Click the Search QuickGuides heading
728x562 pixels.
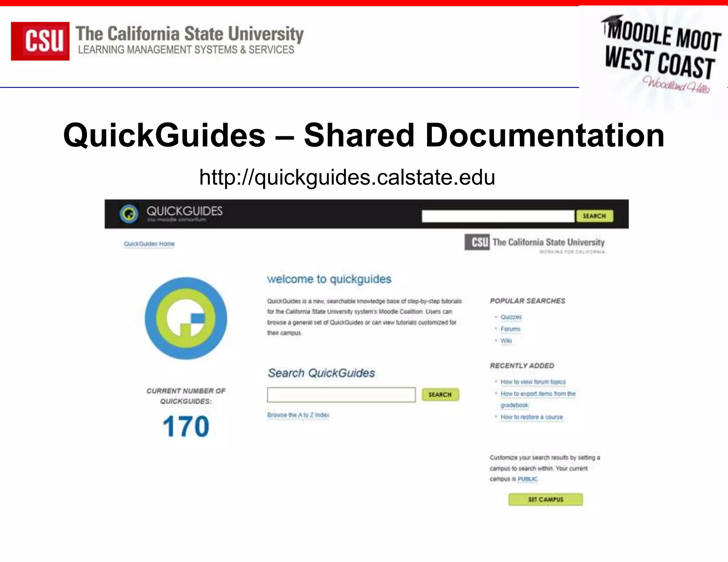(x=321, y=373)
